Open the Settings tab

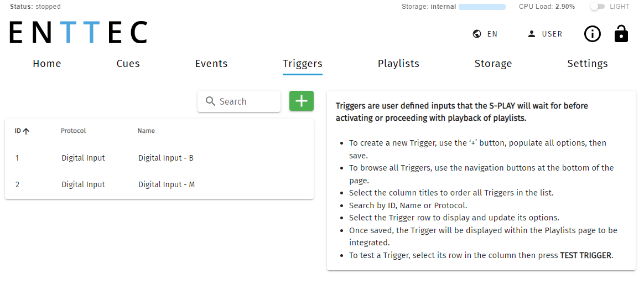point(588,64)
